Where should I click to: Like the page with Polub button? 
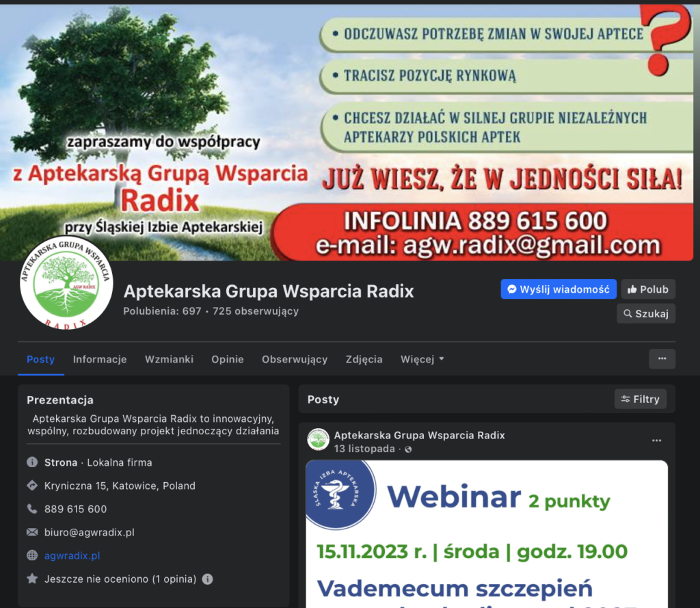[647, 289]
